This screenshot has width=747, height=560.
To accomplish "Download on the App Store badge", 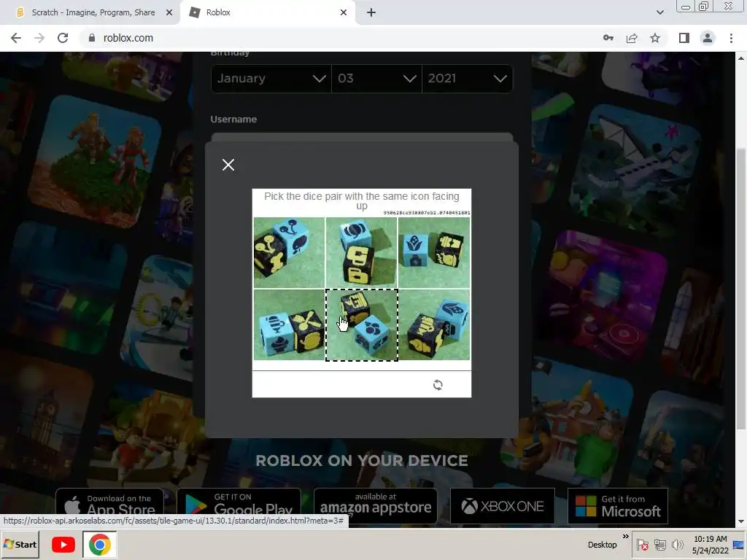I will [109, 506].
